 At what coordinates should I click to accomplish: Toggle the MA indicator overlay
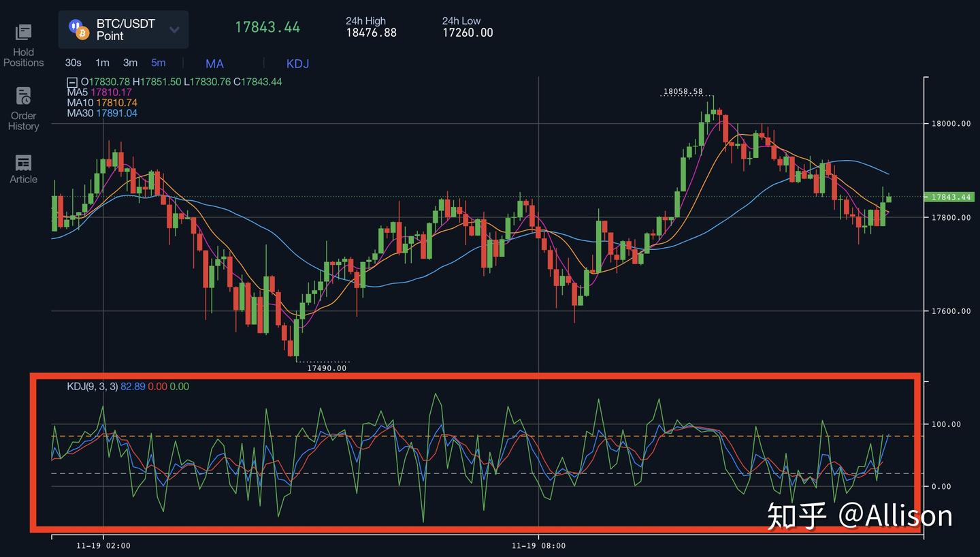214,63
